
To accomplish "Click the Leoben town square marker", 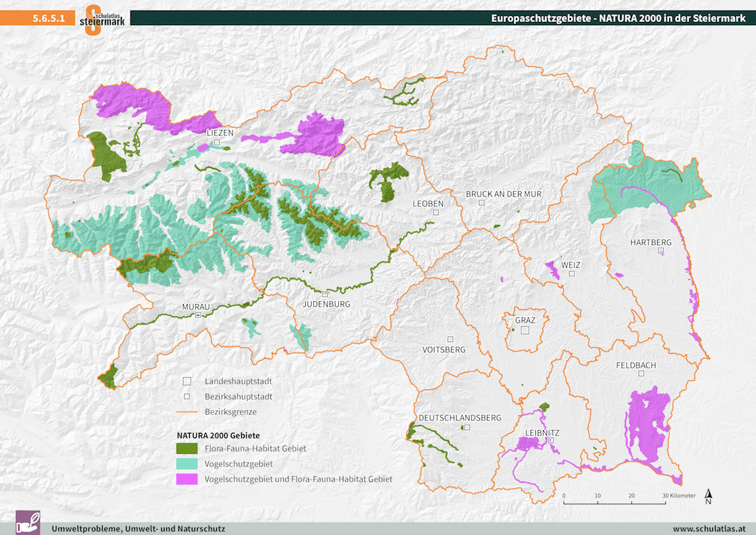I will pyautogui.click(x=436, y=212).
